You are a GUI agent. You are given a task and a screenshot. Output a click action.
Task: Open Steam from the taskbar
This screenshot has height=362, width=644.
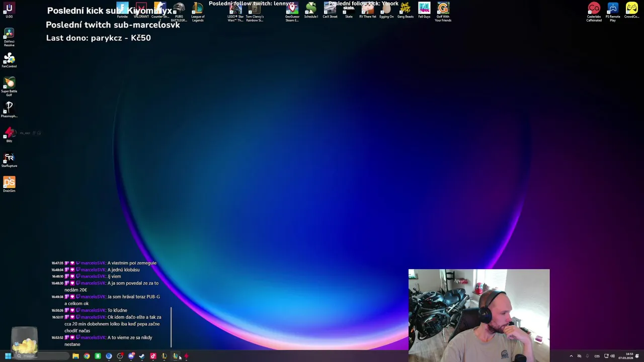[x=142, y=356]
